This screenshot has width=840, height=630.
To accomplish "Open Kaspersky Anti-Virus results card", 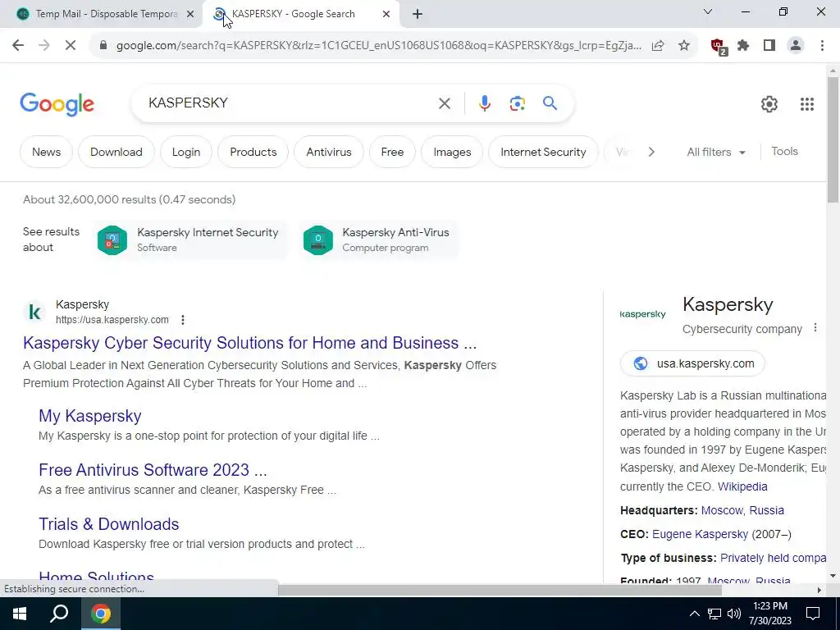I will 378,240.
